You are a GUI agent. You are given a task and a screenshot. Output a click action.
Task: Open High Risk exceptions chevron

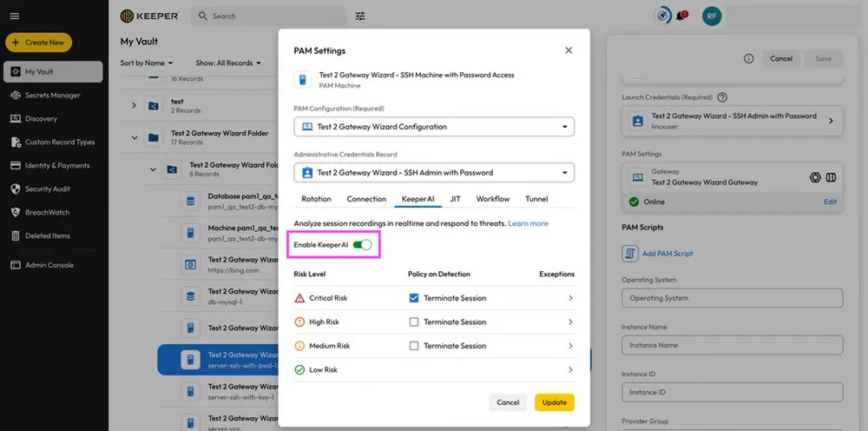click(x=571, y=322)
